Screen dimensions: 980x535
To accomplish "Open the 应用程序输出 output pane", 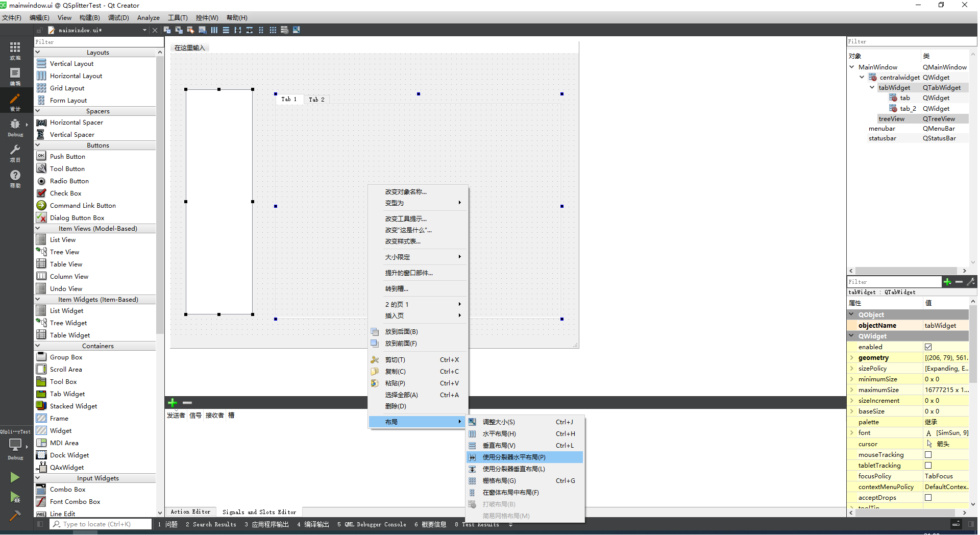I will click(266, 524).
